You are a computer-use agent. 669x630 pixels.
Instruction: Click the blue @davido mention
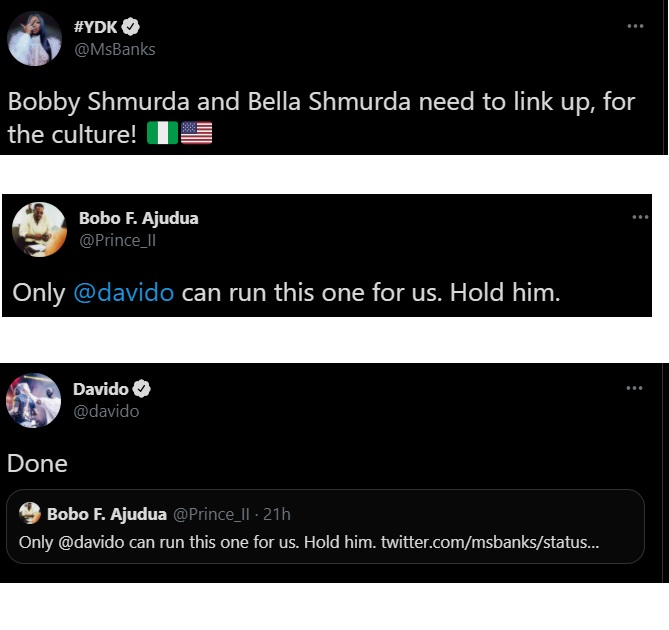point(124,293)
